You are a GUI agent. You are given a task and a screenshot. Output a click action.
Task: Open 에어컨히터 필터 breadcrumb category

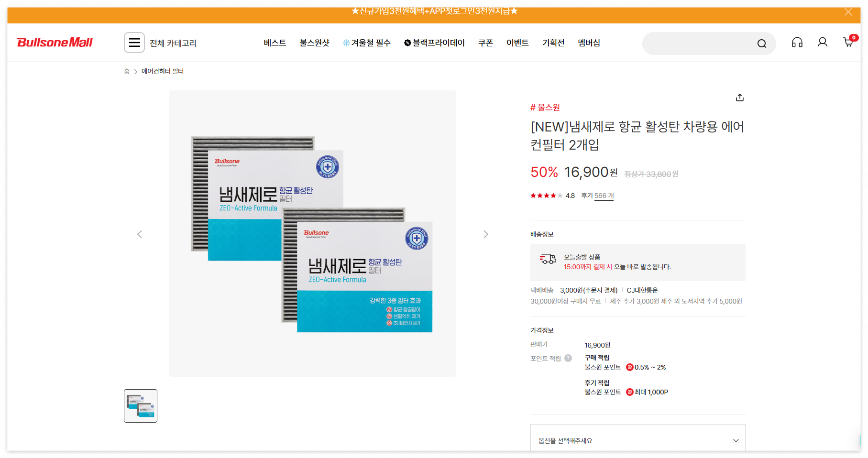click(x=163, y=71)
